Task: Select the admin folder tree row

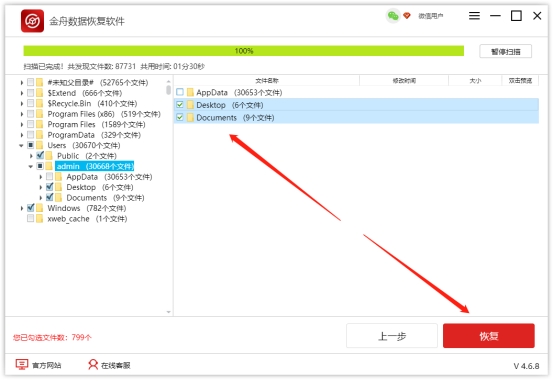Action: [x=95, y=166]
